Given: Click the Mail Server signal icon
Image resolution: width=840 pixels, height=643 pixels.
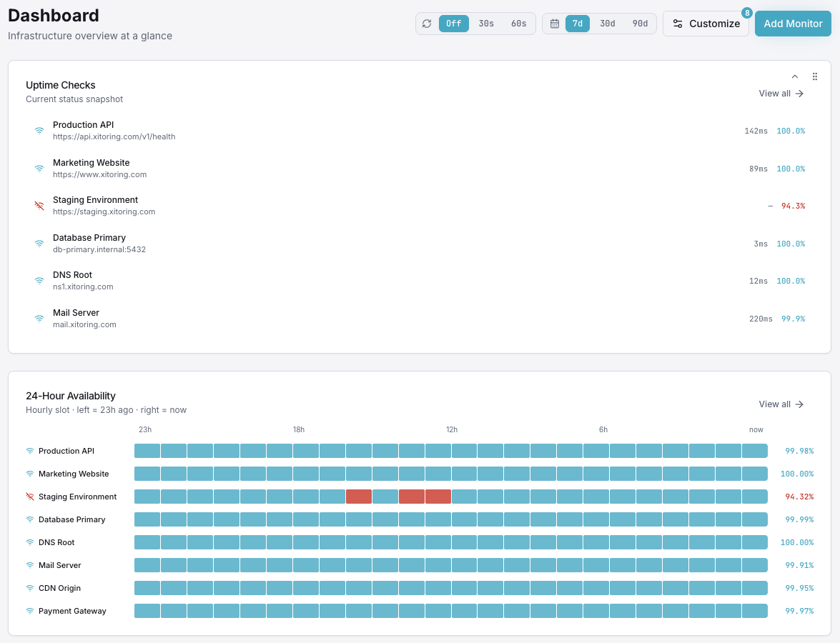Looking at the screenshot, I should pyautogui.click(x=39, y=319).
